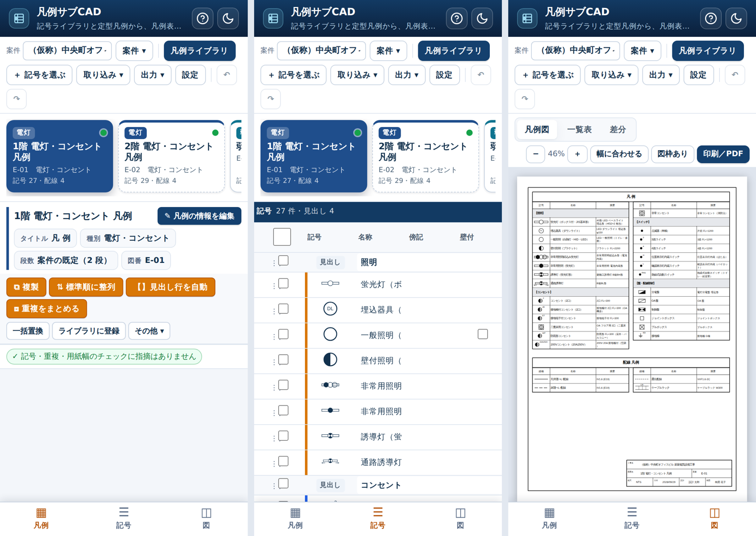Decrease preview zoom with the minus button
Screen dimensions: 756x536
pos(536,154)
